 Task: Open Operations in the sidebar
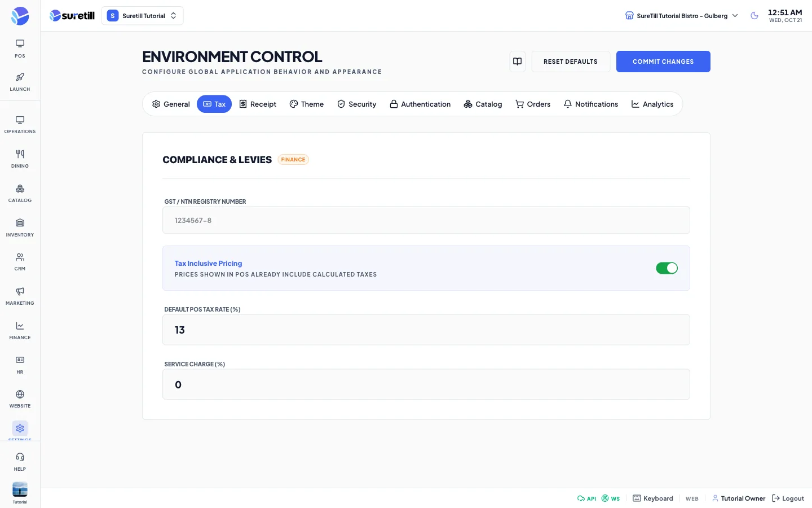20,125
